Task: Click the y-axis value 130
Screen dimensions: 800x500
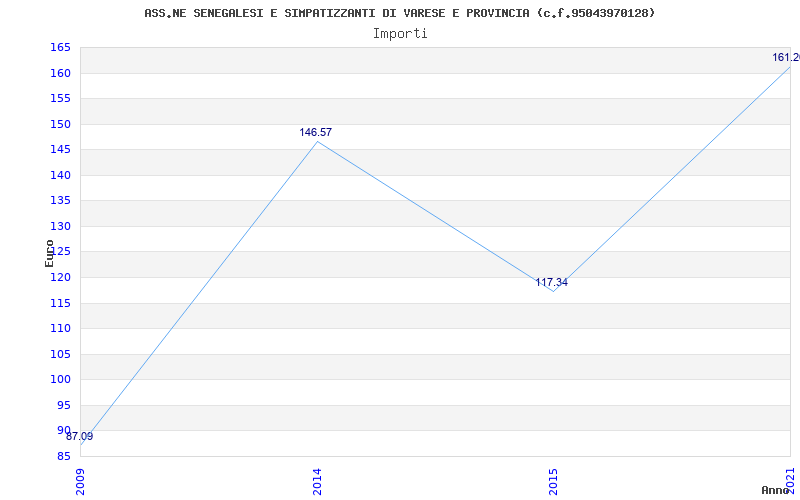Action: (60, 226)
